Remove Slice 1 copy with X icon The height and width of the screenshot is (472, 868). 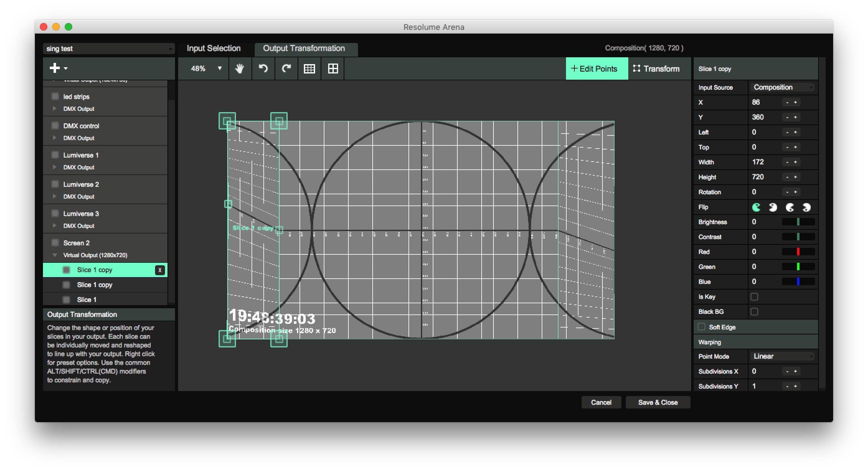(x=160, y=270)
